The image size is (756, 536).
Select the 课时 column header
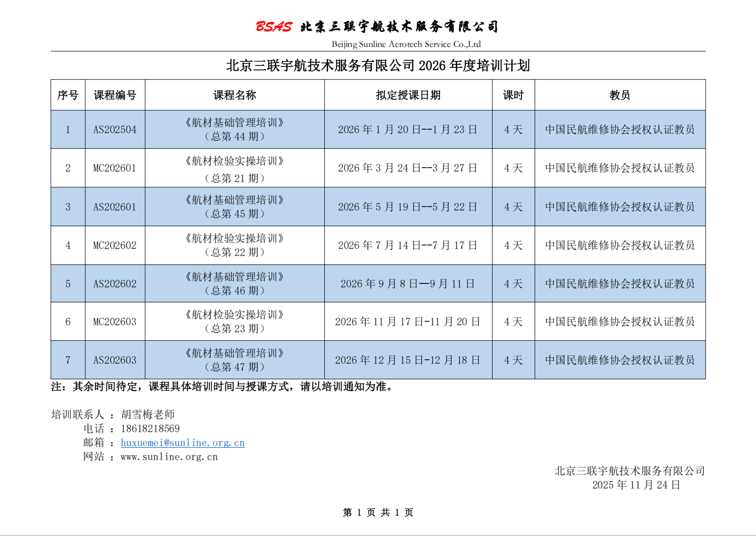click(x=513, y=95)
